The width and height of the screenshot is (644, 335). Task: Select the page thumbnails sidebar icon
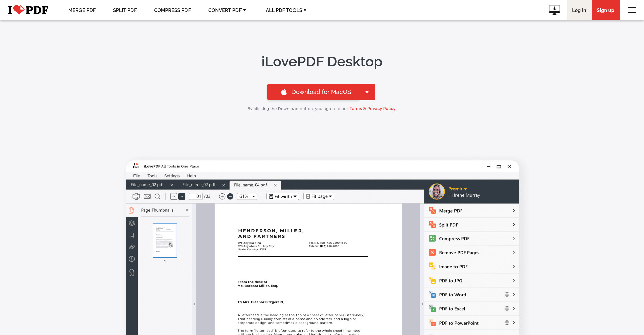(131, 210)
